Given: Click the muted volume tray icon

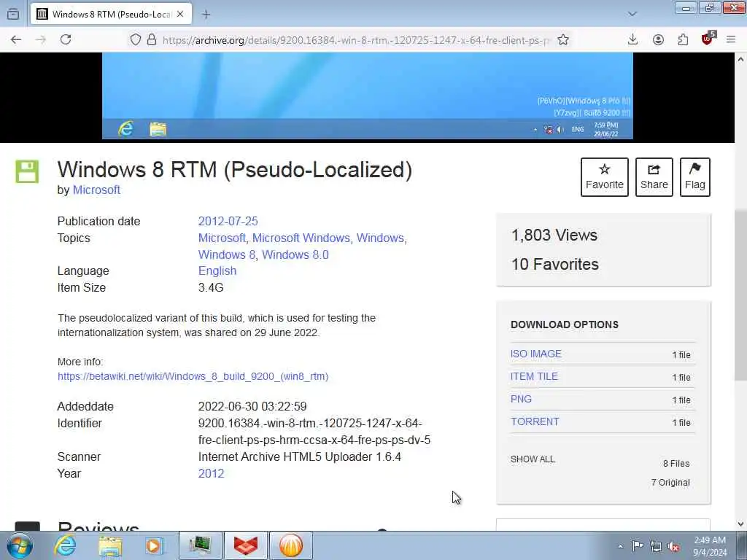Looking at the screenshot, I should pyautogui.click(x=673, y=547).
